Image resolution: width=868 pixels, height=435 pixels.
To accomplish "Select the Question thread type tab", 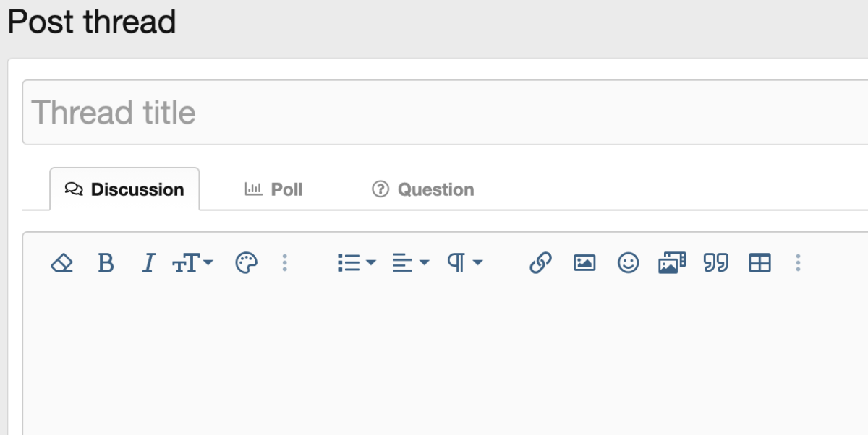I will 423,189.
